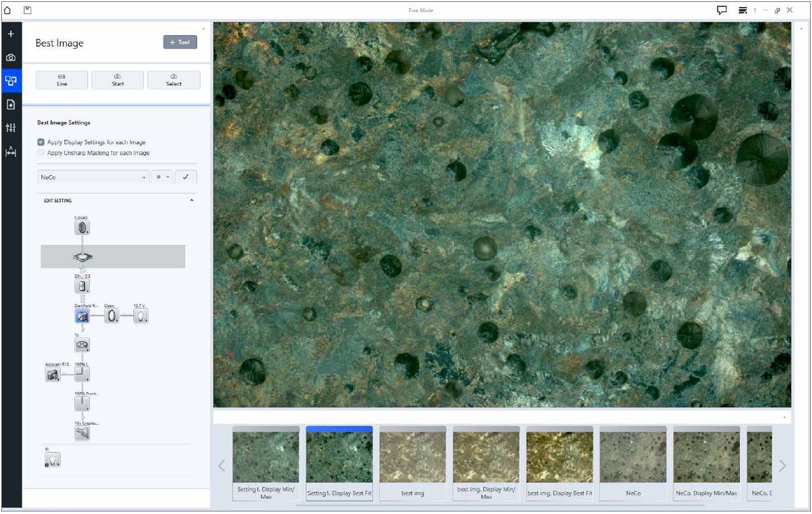Click the + Tool button
This screenshot has width=812, height=514.
[180, 42]
